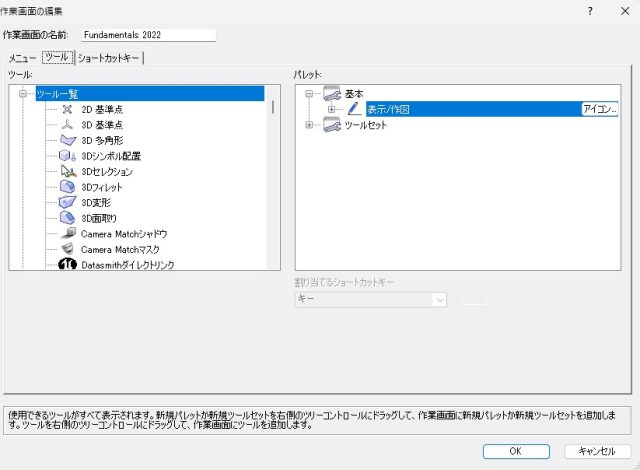This screenshot has height=470, width=640.
Task: Click the キャンセル button
Action: [x=597, y=451]
